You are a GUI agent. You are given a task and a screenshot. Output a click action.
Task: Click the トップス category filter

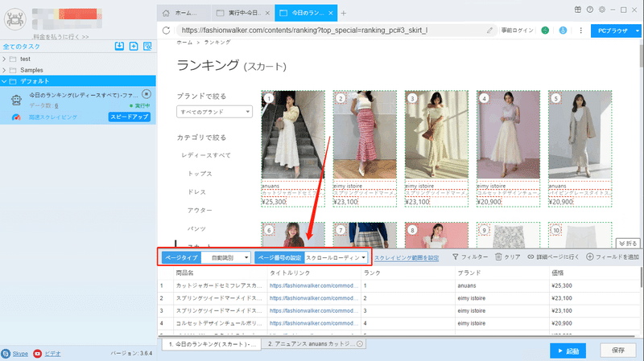(200, 174)
